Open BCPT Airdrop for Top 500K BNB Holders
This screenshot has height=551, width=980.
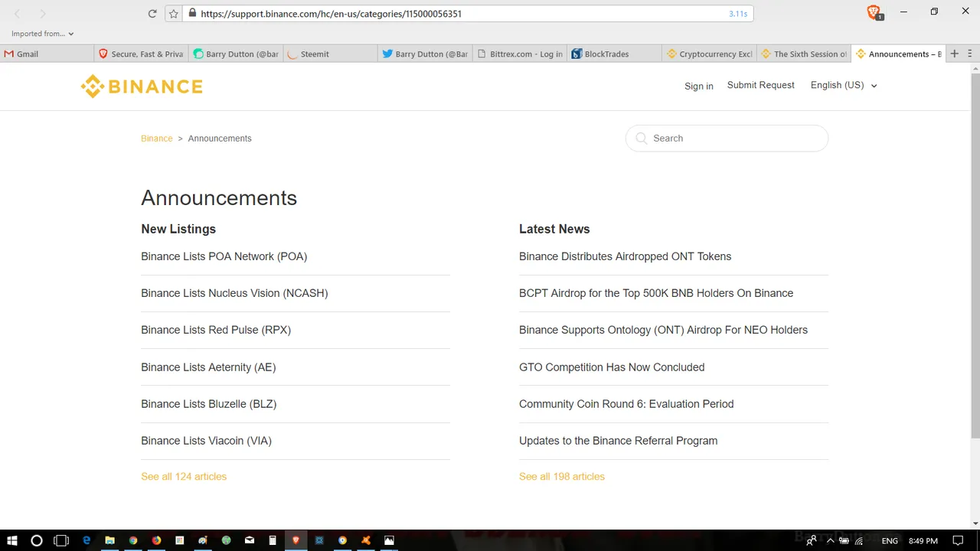click(x=656, y=293)
